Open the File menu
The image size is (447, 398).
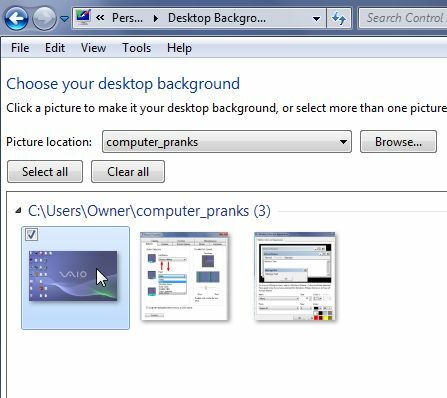20,48
